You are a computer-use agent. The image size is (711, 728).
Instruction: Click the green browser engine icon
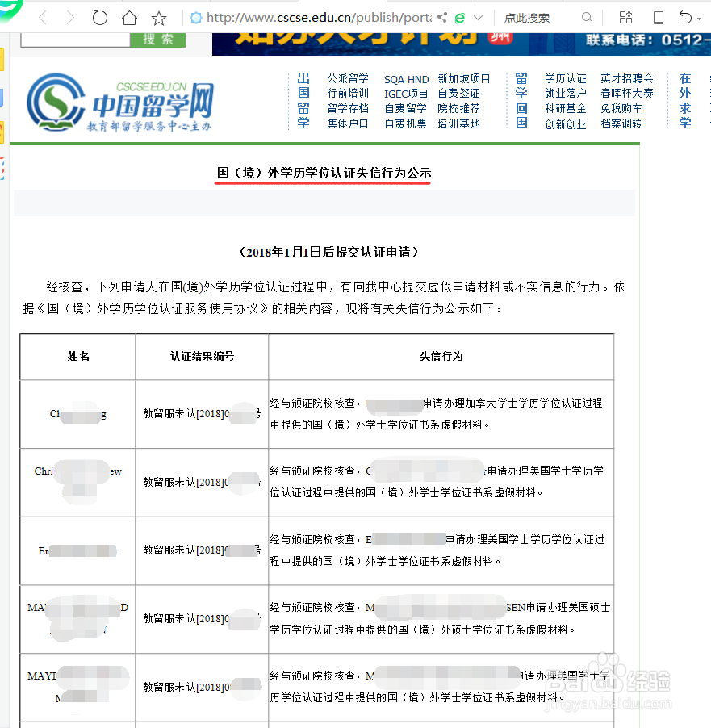[x=460, y=18]
